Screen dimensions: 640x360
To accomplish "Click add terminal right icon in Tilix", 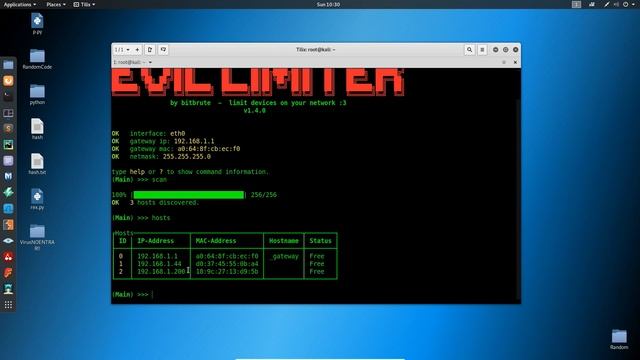I will click(x=150, y=50).
